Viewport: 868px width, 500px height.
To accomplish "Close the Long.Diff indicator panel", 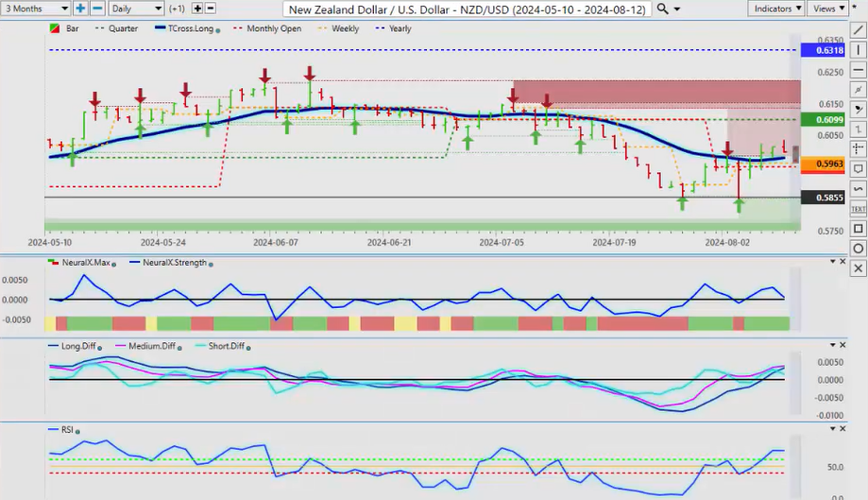I will point(843,346).
